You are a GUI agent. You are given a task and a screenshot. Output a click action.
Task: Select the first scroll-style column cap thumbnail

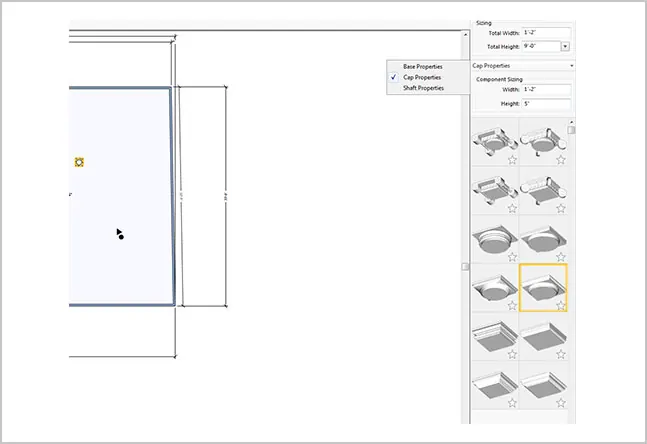pyautogui.click(x=495, y=142)
